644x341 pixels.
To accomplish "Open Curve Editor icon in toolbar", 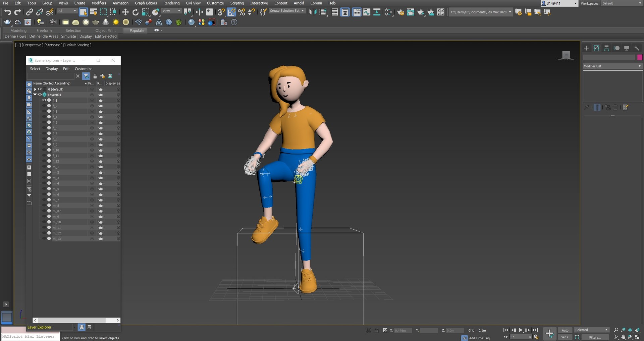I will 367,12.
